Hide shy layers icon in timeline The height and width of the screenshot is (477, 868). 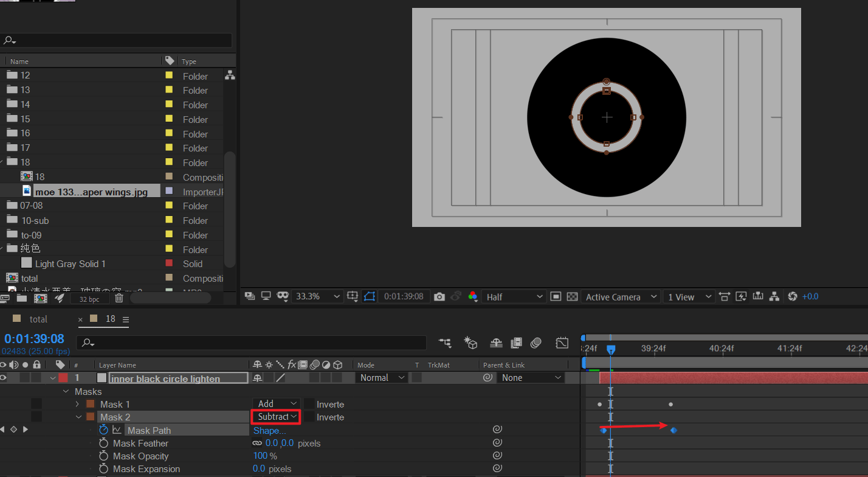click(496, 343)
